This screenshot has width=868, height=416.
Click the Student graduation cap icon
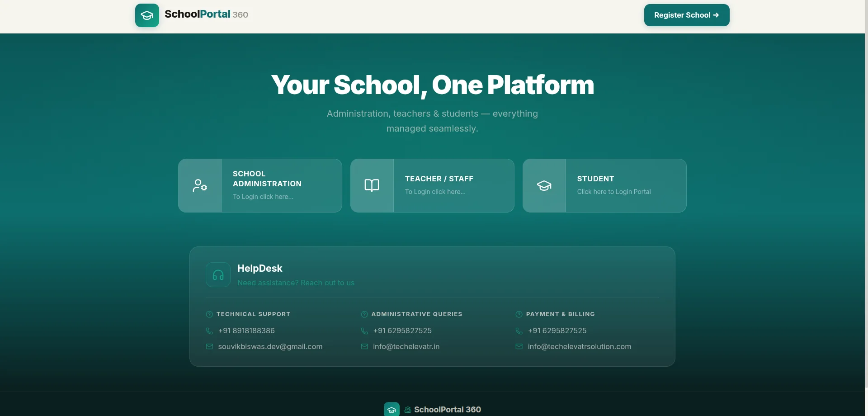(x=544, y=185)
